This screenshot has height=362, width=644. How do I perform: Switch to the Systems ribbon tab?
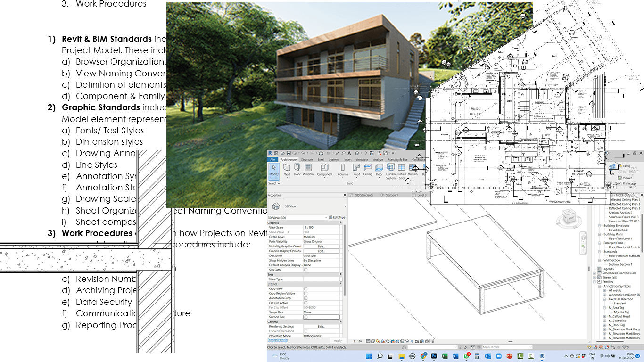[334, 160]
